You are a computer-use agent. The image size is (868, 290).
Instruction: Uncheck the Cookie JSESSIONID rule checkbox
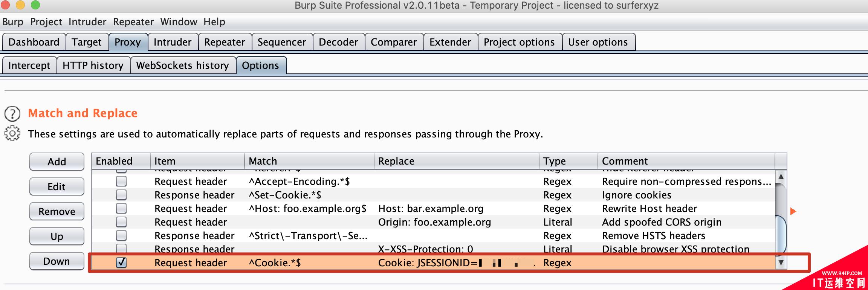click(x=121, y=263)
